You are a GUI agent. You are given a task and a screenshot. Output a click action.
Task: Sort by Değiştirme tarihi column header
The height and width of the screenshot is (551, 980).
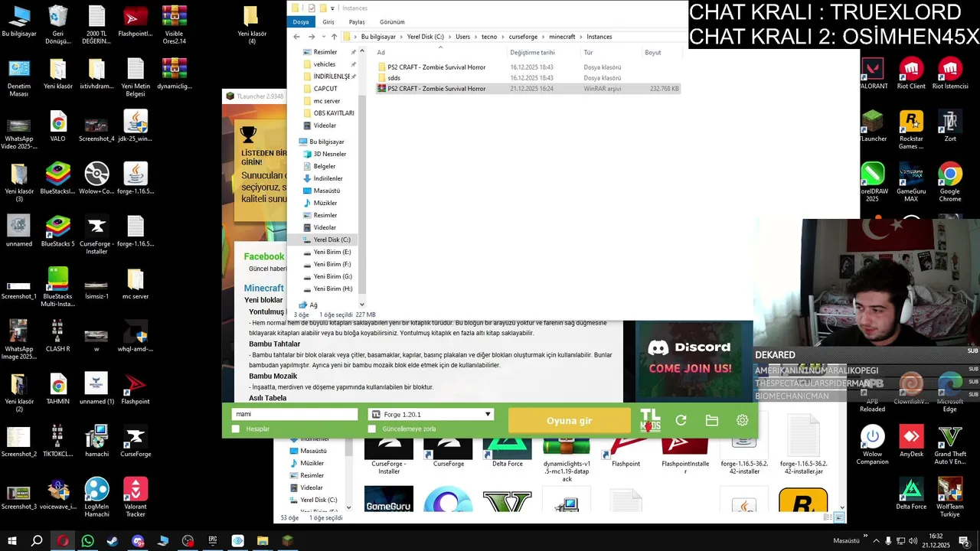(x=532, y=53)
